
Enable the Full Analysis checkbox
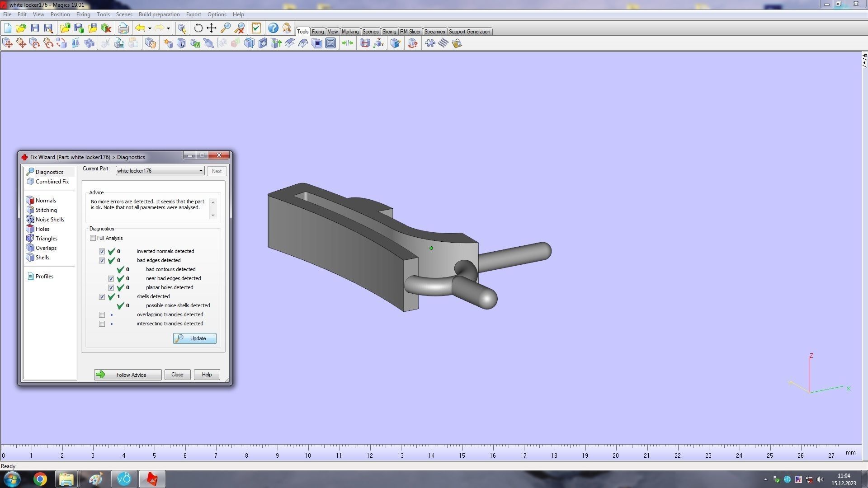coord(93,238)
